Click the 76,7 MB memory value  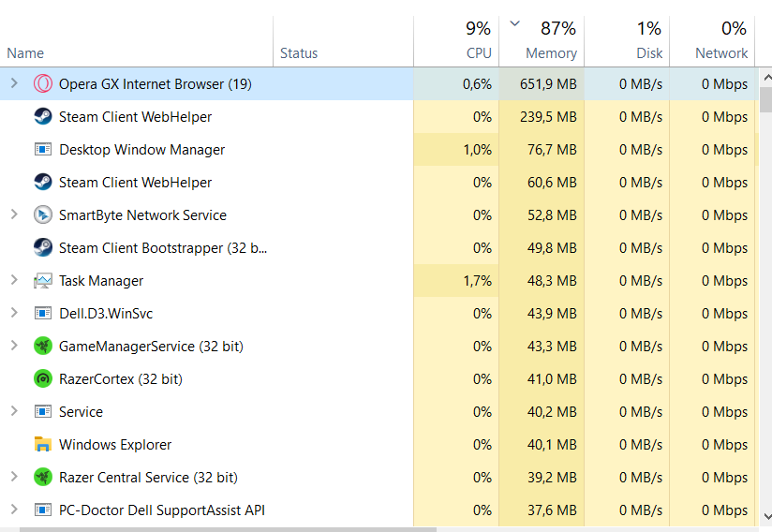[x=552, y=150]
